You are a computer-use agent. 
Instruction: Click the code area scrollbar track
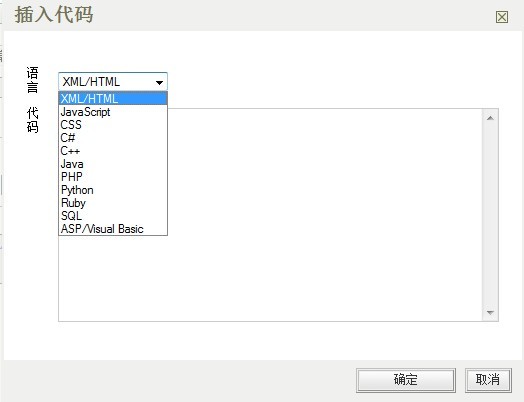490,215
